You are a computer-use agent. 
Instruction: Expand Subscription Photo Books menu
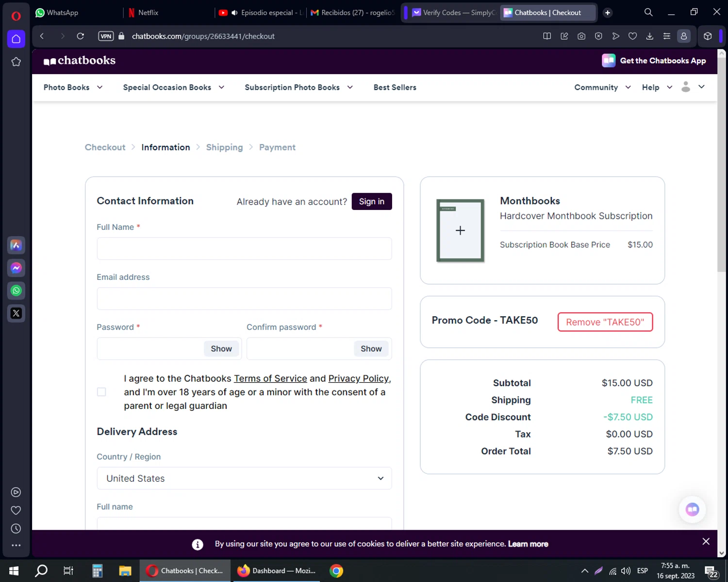[x=299, y=87]
